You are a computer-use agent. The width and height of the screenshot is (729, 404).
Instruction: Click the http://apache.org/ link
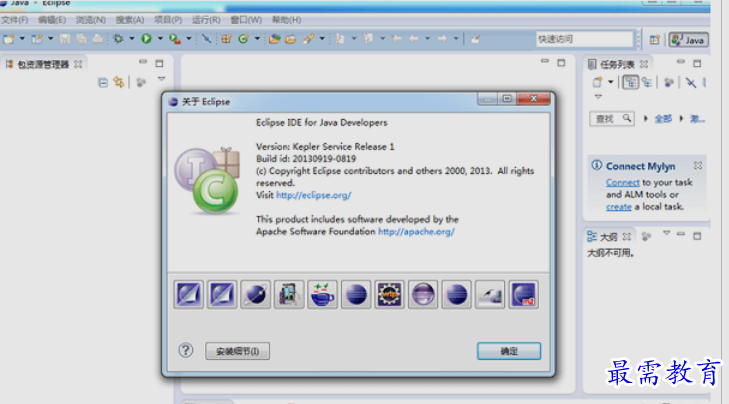[x=416, y=232]
